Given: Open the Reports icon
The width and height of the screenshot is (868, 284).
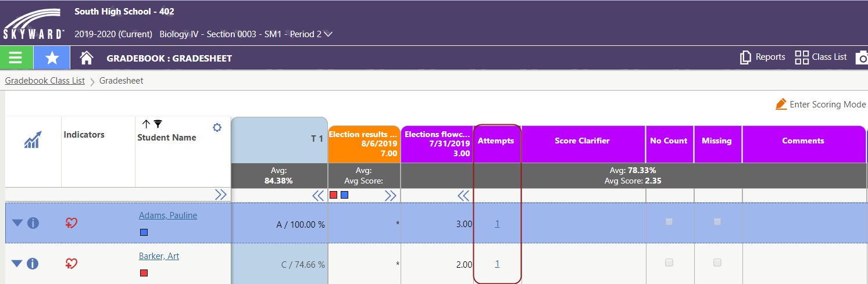Looking at the screenshot, I should coord(746,57).
